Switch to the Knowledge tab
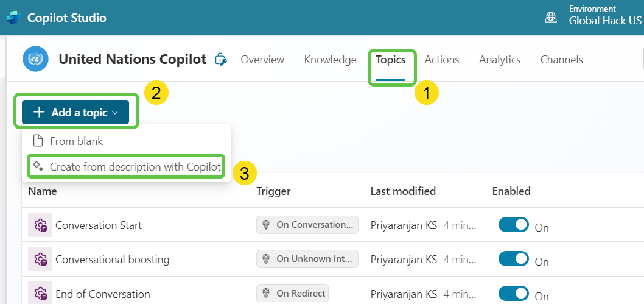Screen dimensions: 644x304 tap(330, 60)
